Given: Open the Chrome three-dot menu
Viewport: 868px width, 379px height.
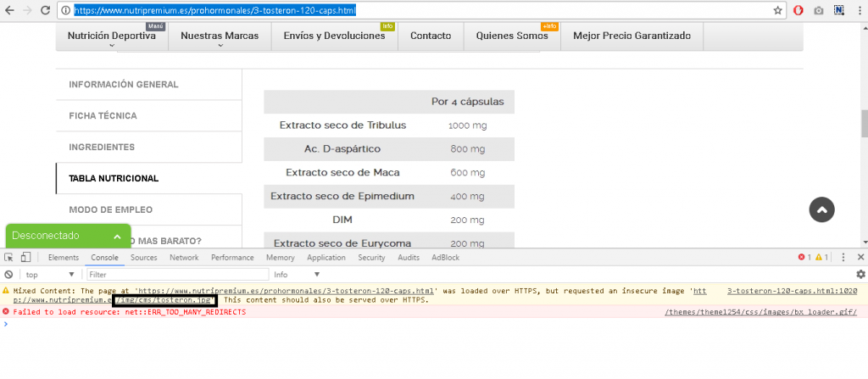Looking at the screenshot, I should pyautogui.click(x=858, y=10).
